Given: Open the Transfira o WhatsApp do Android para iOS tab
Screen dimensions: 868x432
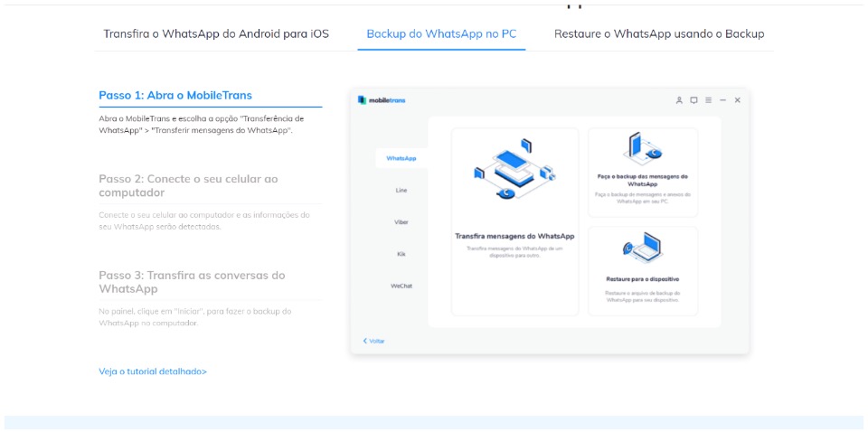Looking at the screenshot, I should click(216, 33).
